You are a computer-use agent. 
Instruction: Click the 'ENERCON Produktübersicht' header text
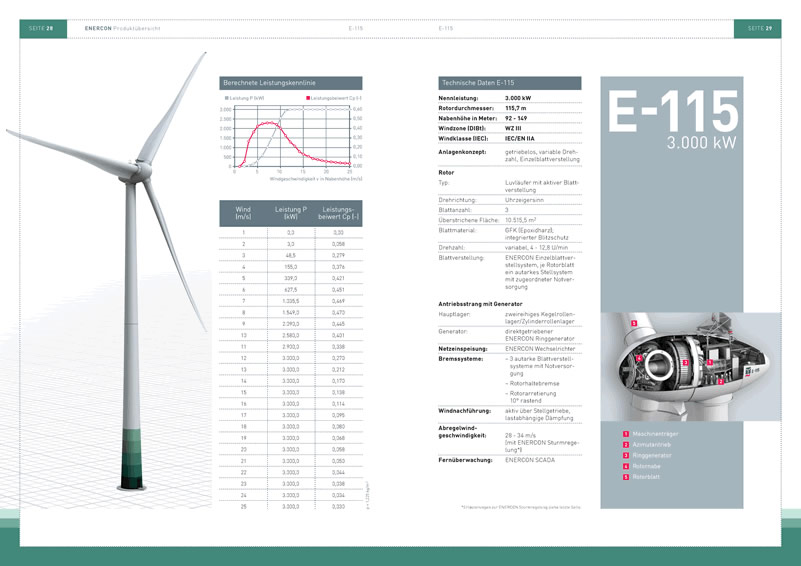coord(123,28)
